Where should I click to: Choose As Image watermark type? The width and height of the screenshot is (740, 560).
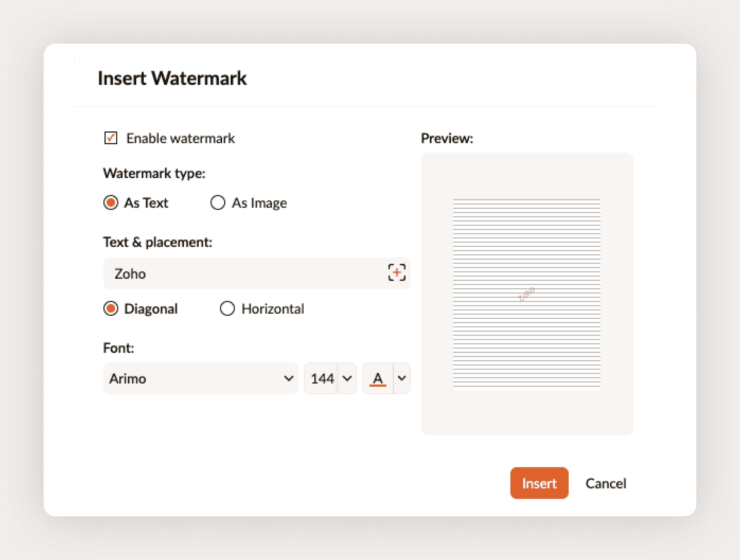[218, 202]
